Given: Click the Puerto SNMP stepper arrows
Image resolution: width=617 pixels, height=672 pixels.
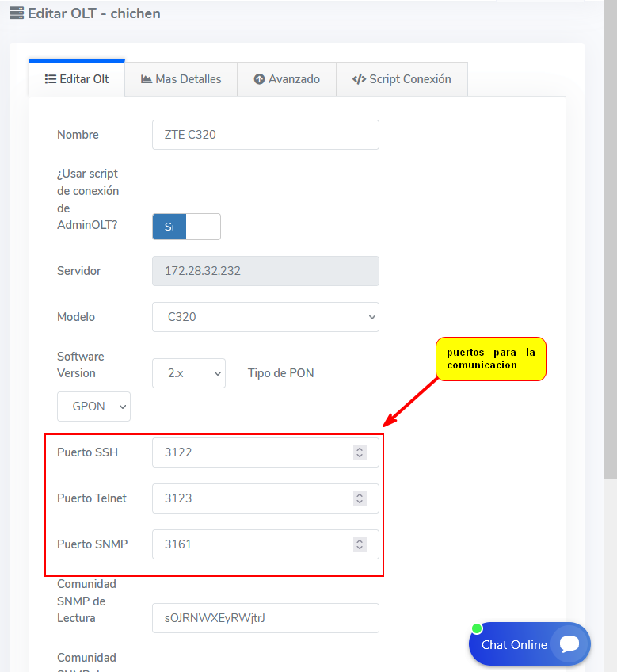Looking at the screenshot, I should click(x=360, y=544).
